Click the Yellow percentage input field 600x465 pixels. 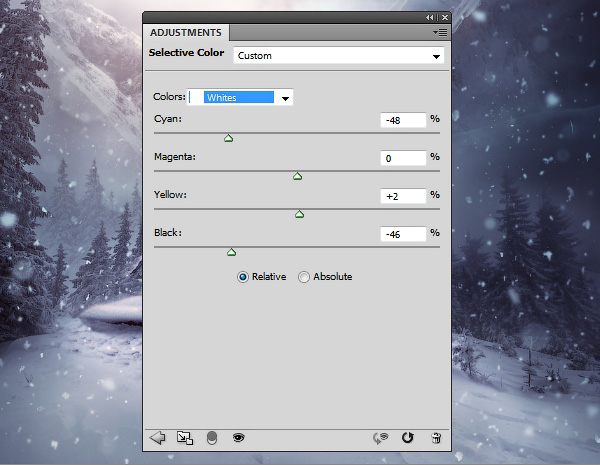[x=403, y=196]
